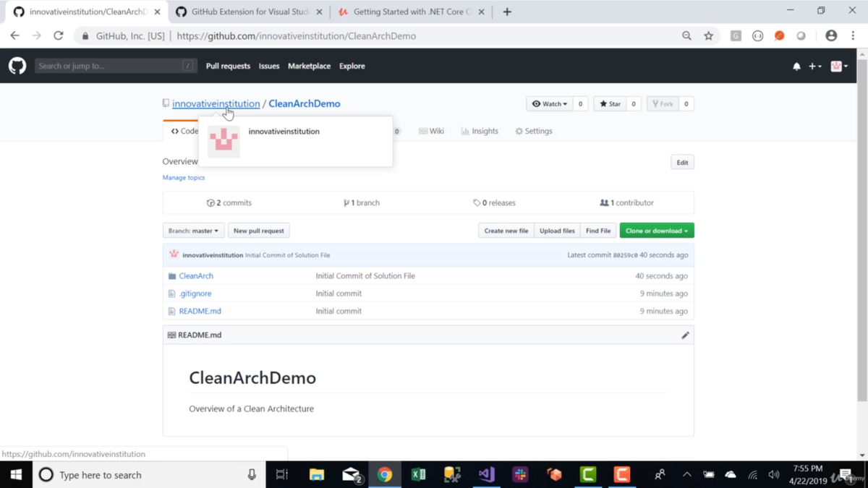Image resolution: width=868 pixels, height=488 pixels.
Task: Open the GitHub Octocat home logo
Action: [17, 66]
